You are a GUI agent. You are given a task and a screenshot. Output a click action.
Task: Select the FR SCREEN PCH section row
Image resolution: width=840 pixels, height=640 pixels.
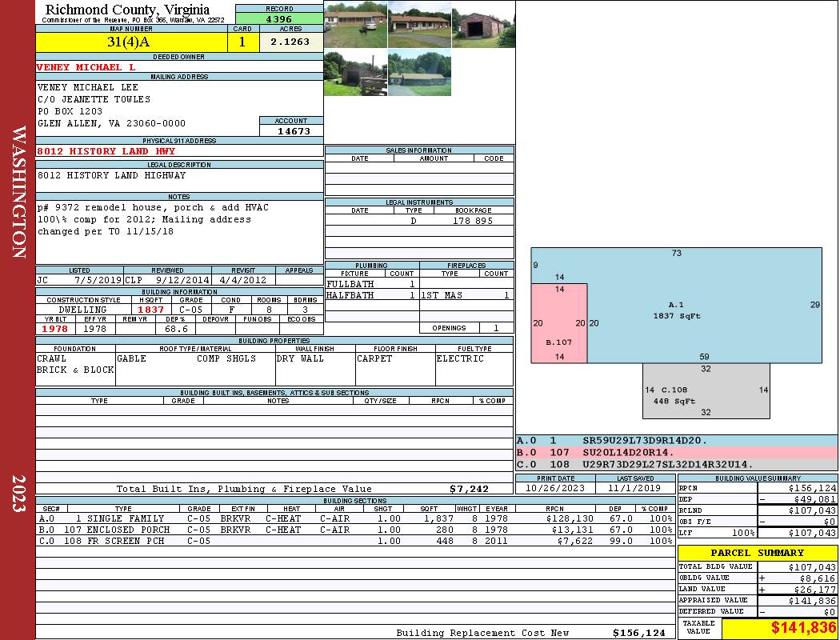pos(355,541)
